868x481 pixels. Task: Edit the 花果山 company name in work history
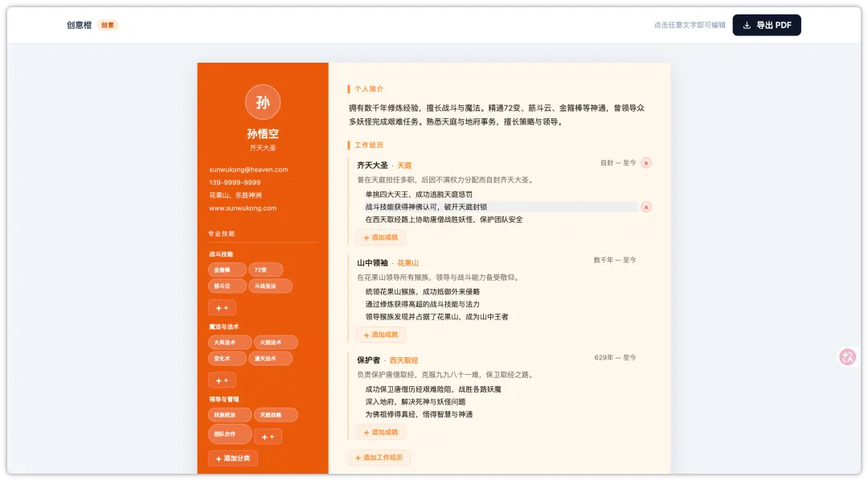pyautogui.click(x=407, y=263)
